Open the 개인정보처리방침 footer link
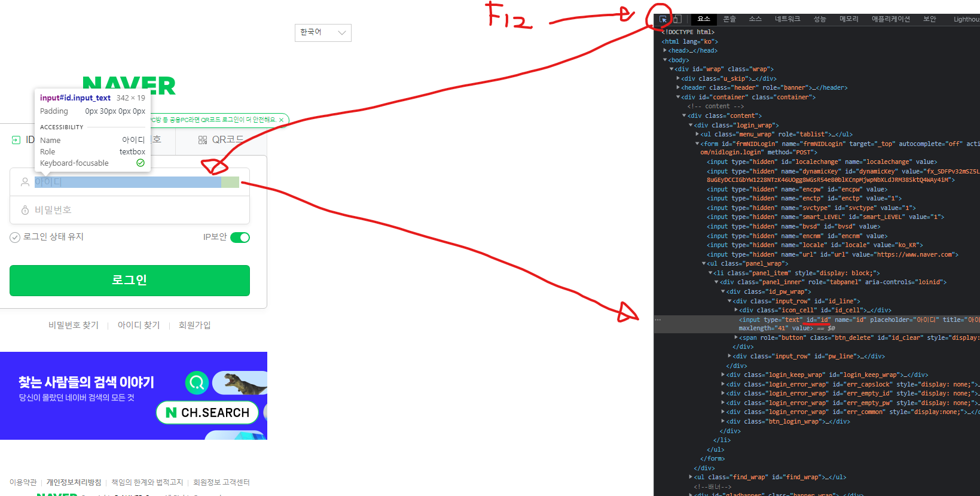The height and width of the screenshot is (496, 980). tap(74, 482)
